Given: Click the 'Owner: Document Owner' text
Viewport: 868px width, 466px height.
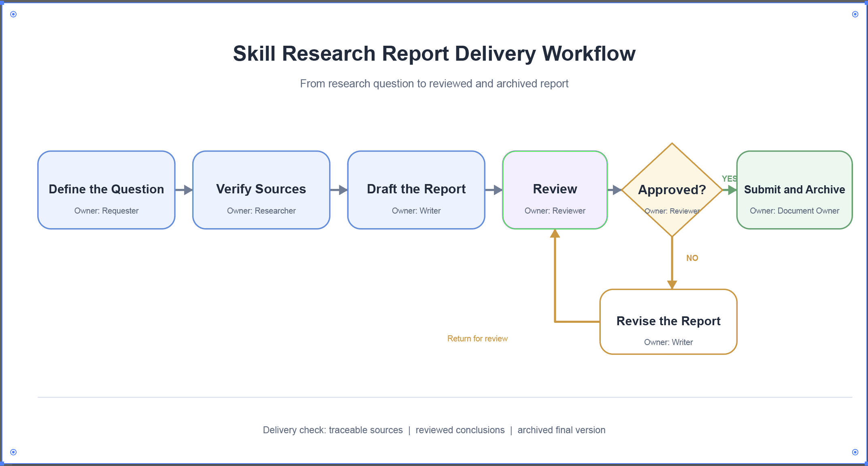Looking at the screenshot, I should click(x=795, y=211).
